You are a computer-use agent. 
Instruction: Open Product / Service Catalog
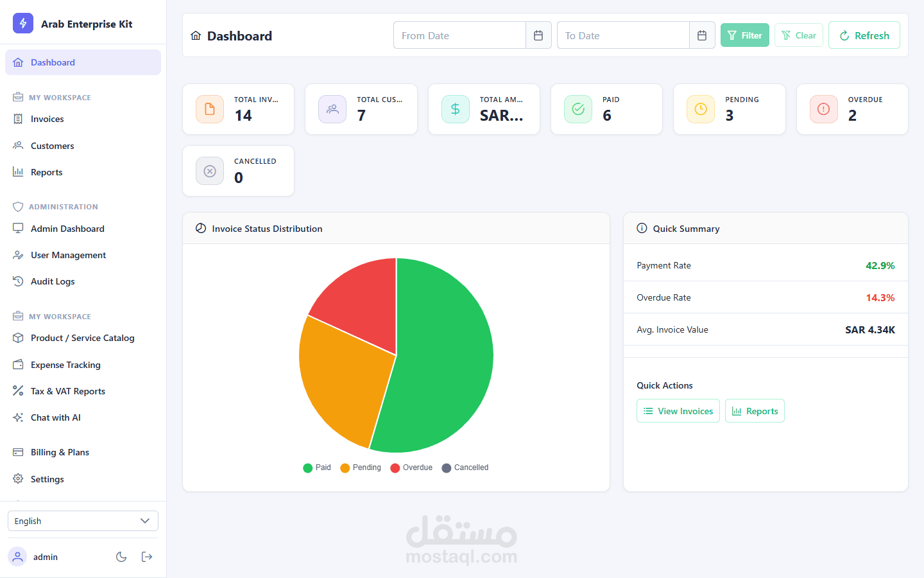tap(83, 338)
